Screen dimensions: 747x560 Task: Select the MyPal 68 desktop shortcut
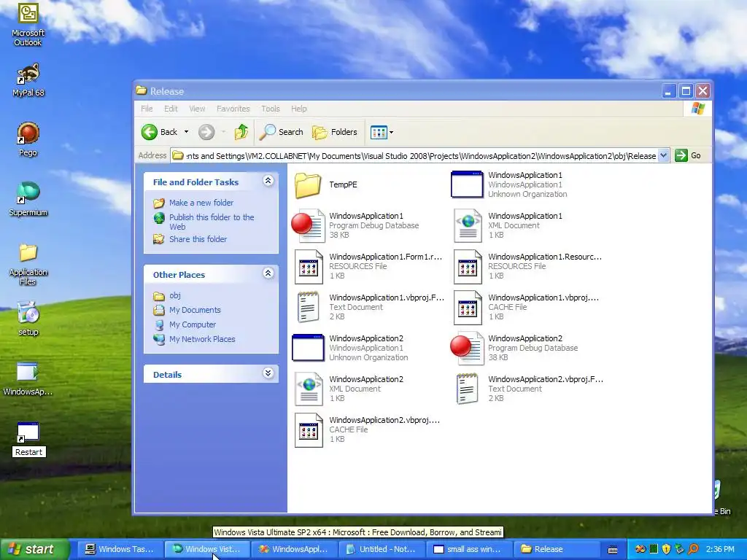(28, 79)
